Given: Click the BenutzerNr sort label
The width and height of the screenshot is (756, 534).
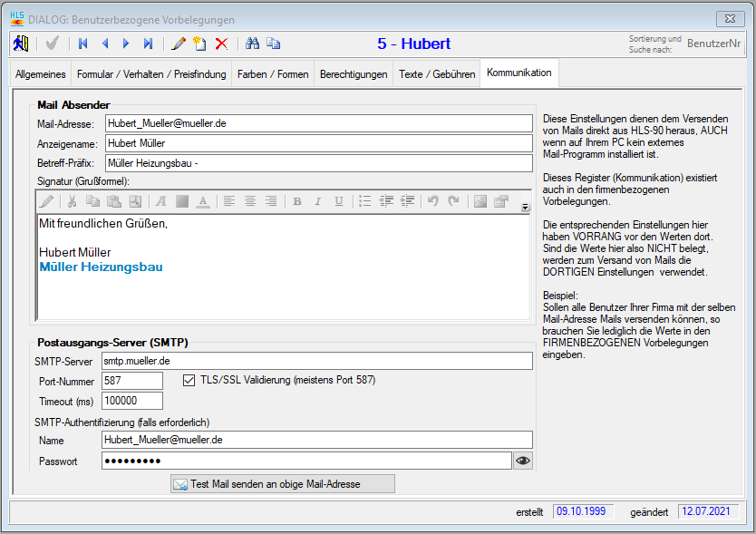Looking at the screenshot, I should pos(714,43).
